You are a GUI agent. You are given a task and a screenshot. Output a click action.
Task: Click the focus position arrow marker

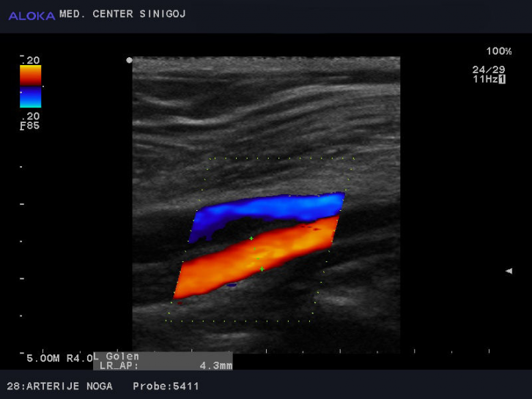[x=509, y=271]
